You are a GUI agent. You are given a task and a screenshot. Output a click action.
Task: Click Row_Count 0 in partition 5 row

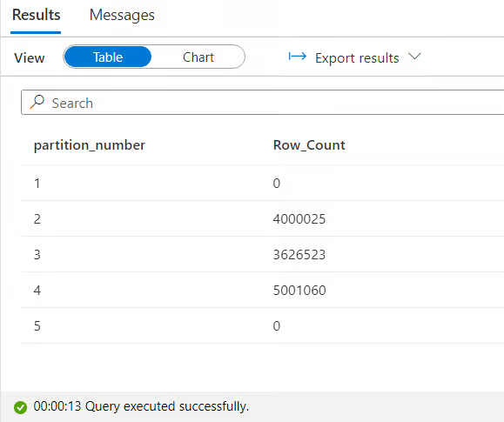click(x=277, y=326)
